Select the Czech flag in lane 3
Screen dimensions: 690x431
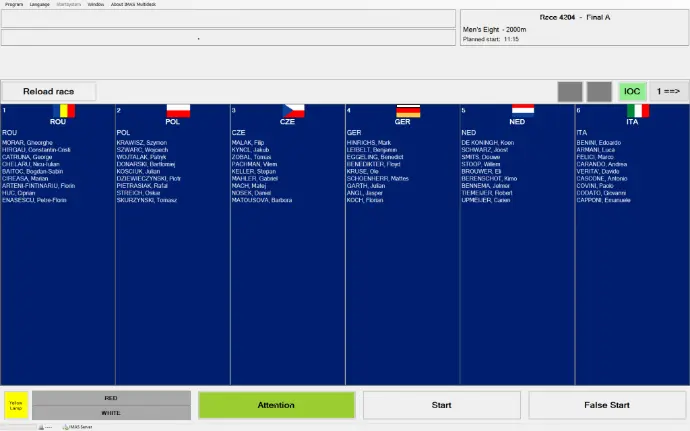293,111
